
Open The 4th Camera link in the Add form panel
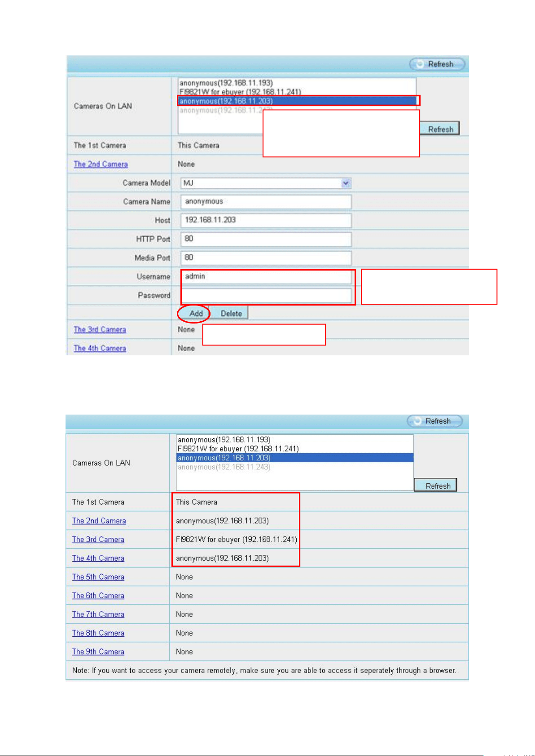pos(100,348)
